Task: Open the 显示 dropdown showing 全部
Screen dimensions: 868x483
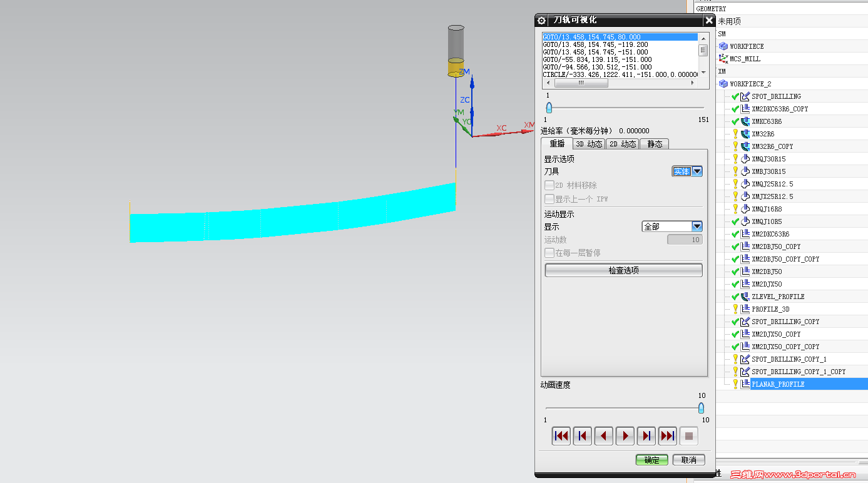Action: (x=697, y=226)
